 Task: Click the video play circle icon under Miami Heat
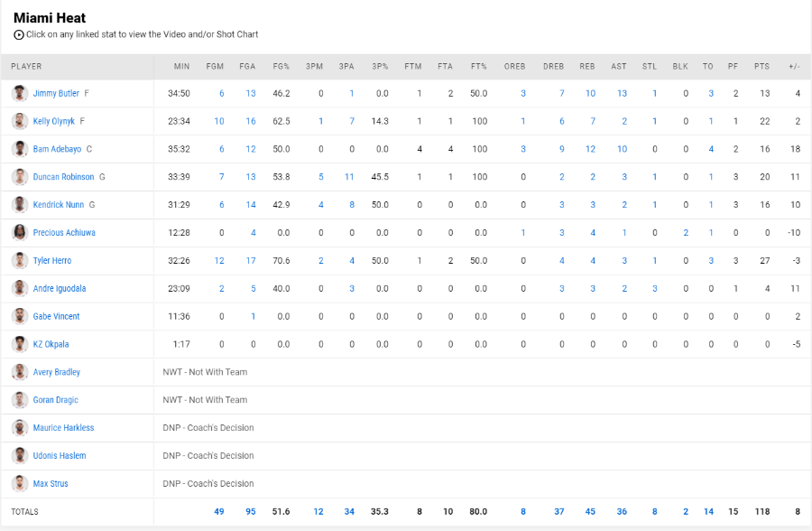[x=19, y=34]
